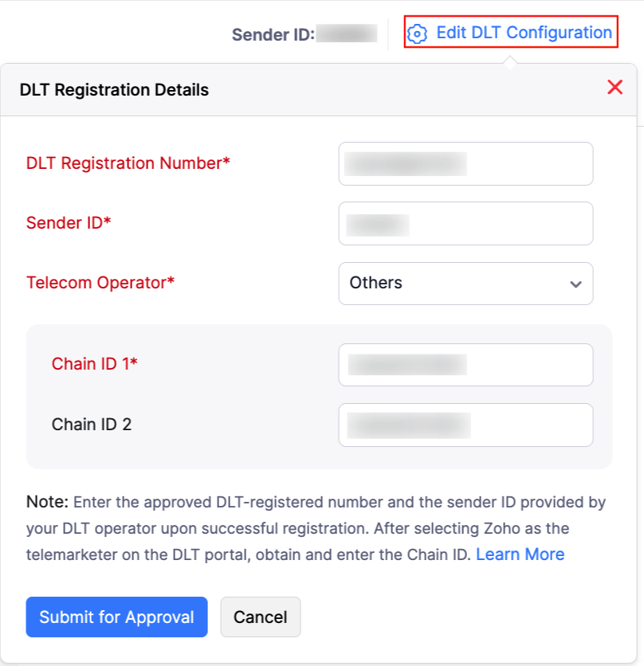Click the gear icon beside Edit DLT Configuration
The height and width of the screenshot is (666, 644).
[418, 33]
